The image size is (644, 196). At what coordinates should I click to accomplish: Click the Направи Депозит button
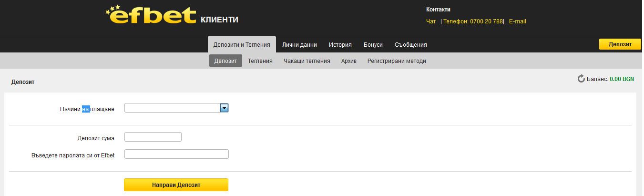tap(176, 185)
